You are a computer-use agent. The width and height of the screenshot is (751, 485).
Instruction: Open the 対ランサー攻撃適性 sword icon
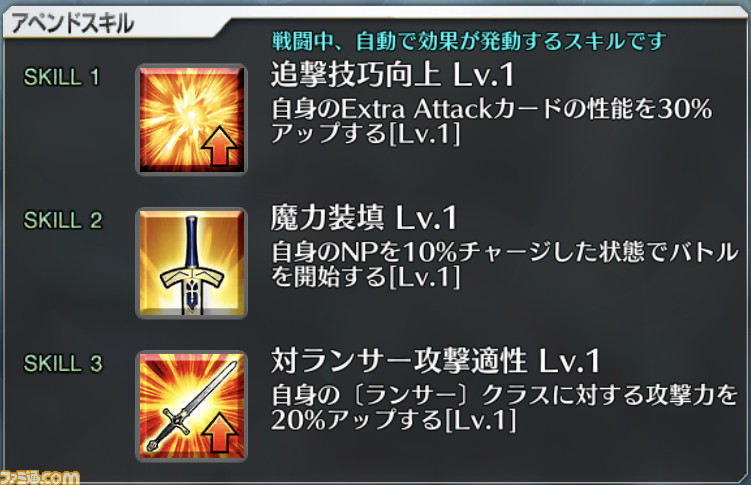coord(191,406)
